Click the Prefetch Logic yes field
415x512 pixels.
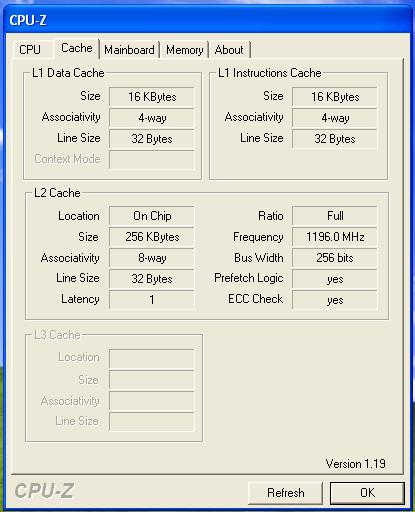pyautogui.click(x=335, y=279)
